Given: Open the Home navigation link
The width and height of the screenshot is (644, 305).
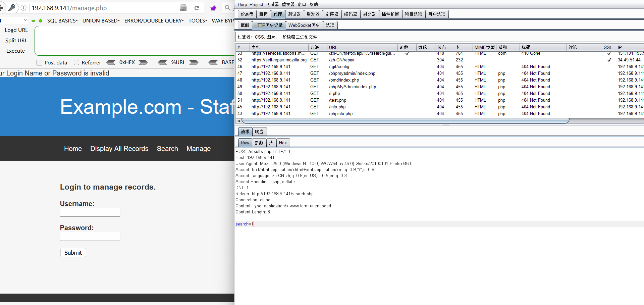Looking at the screenshot, I should (73, 149).
